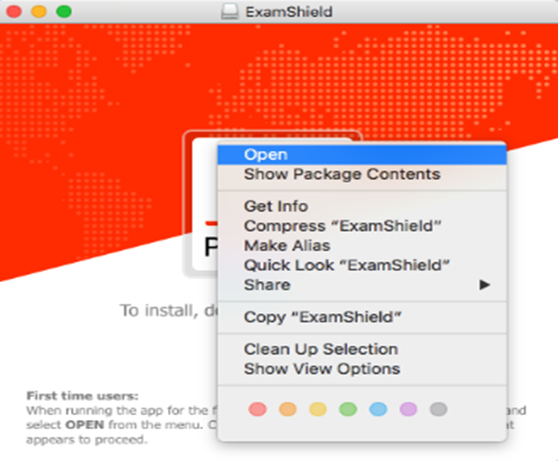Screen dimensions: 558x461
Task: Apply the yellow color tag
Action: pos(318,409)
